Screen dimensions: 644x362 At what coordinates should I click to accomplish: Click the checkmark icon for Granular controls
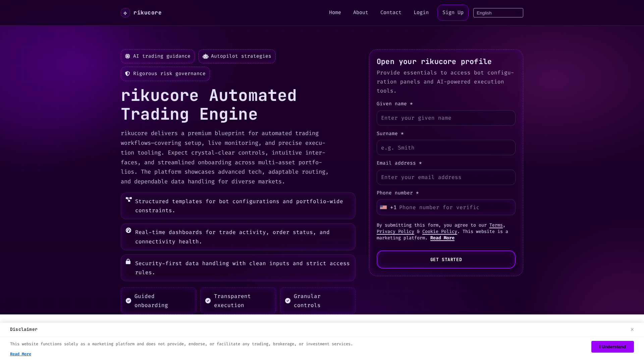pos(288,301)
